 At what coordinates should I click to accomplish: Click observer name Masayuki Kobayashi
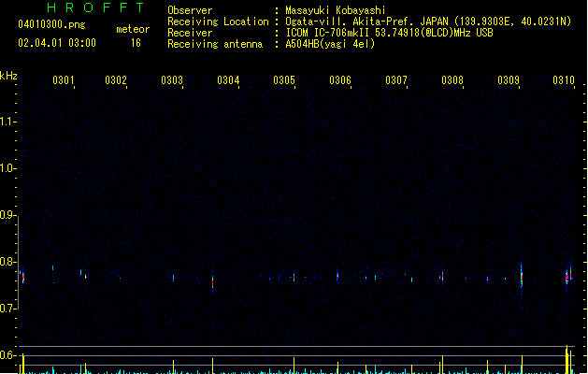pyautogui.click(x=336, y=10)
